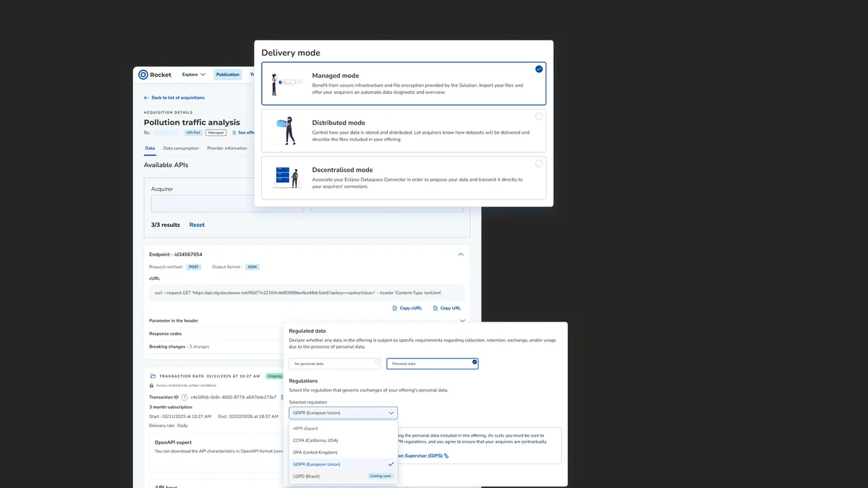Expand the Parameter in the header row
This screenshot has height=488, width=868.
tap(307, 320)
